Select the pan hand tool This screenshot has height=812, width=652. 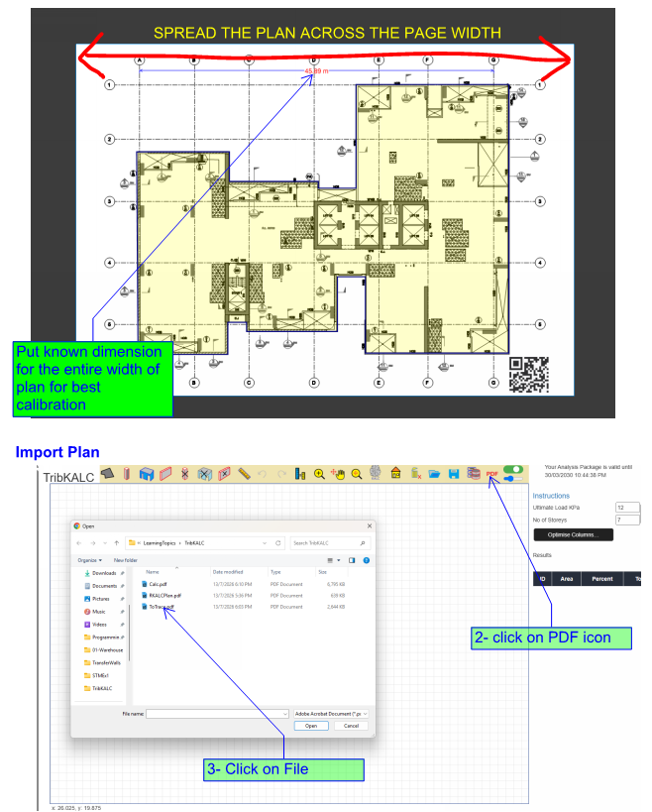pos(338,473)
